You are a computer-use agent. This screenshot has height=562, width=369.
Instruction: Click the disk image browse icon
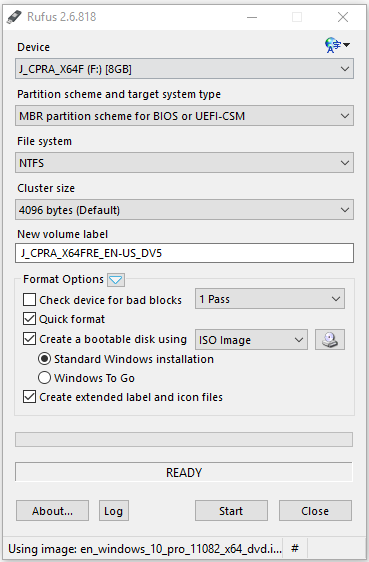(330, 339)
